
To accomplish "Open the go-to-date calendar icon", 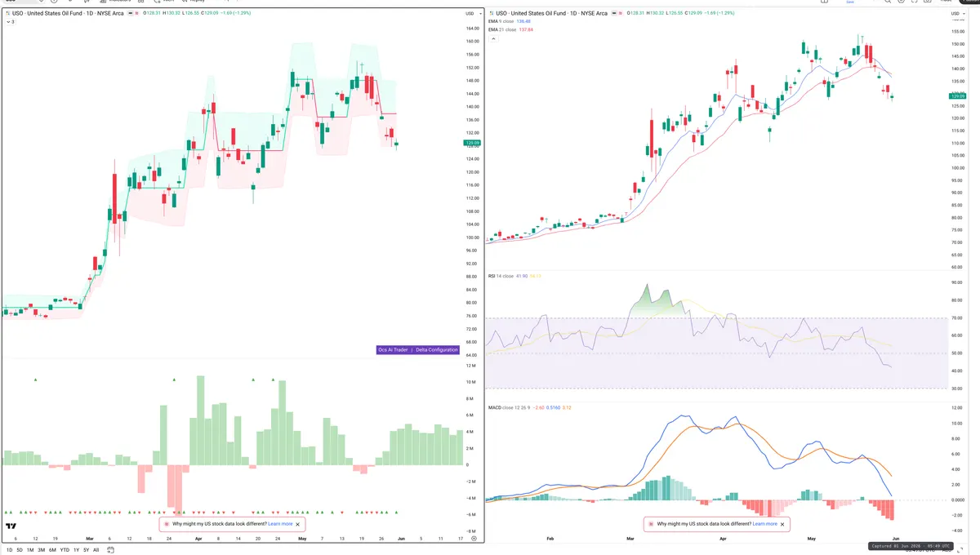I will [109, 550].
